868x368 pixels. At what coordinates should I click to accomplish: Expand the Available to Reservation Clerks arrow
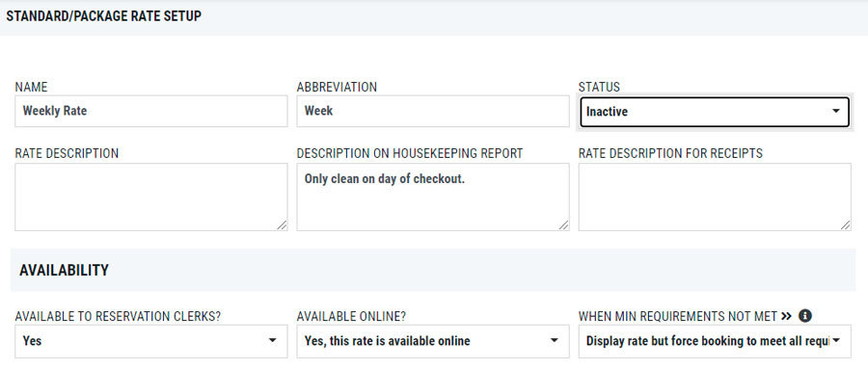tap(272, 340)
